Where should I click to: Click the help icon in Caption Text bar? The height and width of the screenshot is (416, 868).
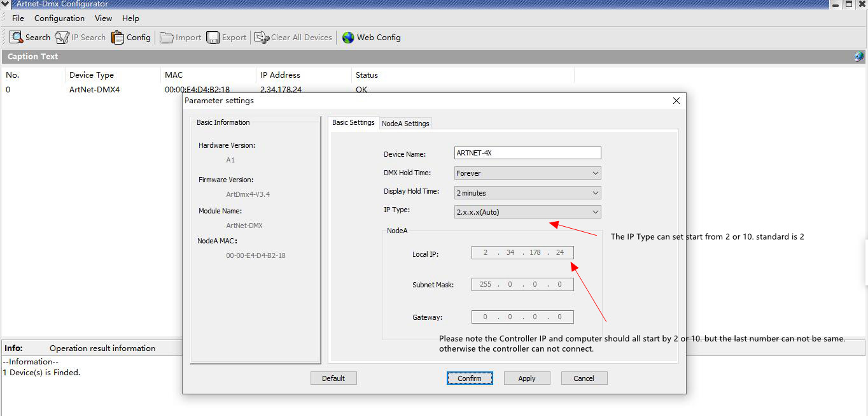click(858, 57)
